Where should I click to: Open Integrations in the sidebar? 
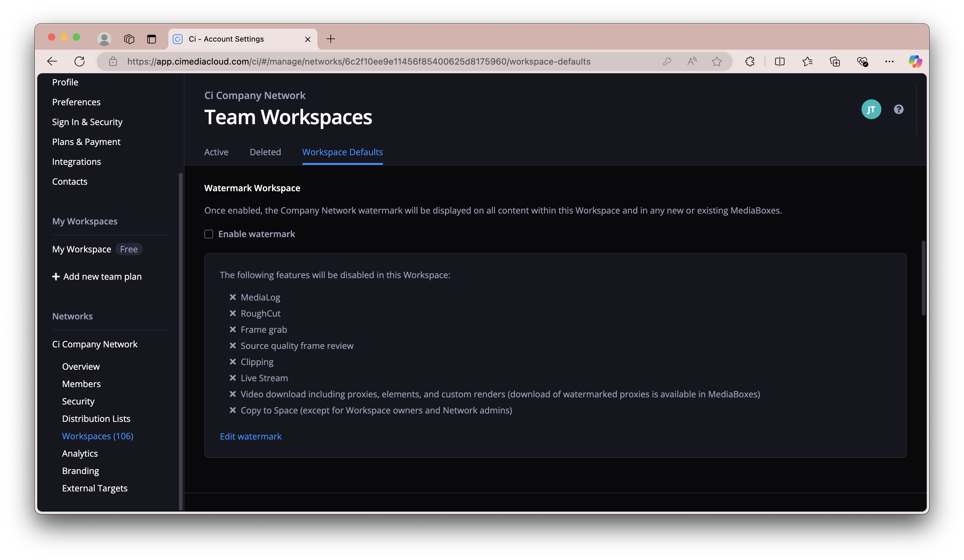(x=76, y=162)
